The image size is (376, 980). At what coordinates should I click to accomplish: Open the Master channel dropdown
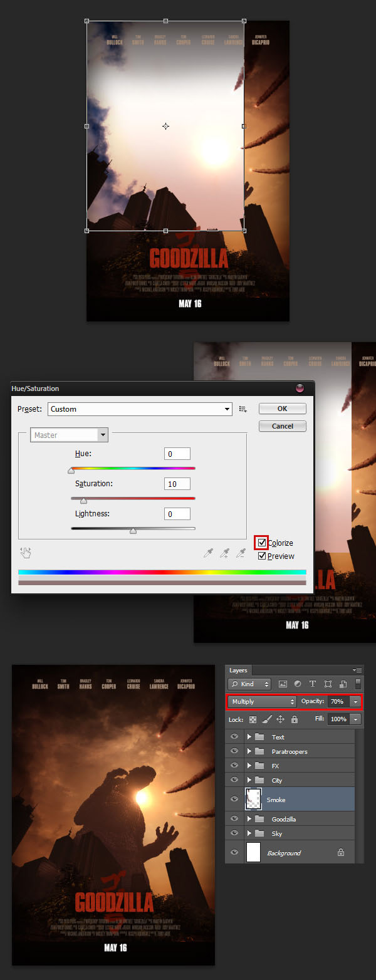70,435
